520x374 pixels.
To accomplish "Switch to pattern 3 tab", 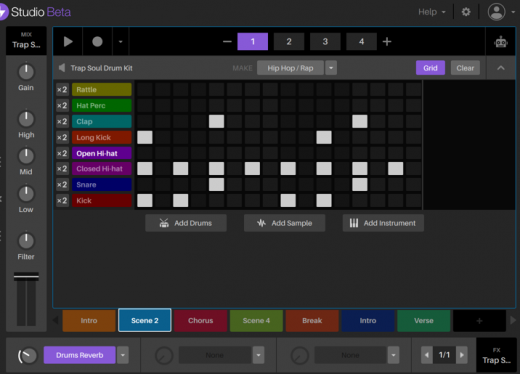I will (325, 42).
